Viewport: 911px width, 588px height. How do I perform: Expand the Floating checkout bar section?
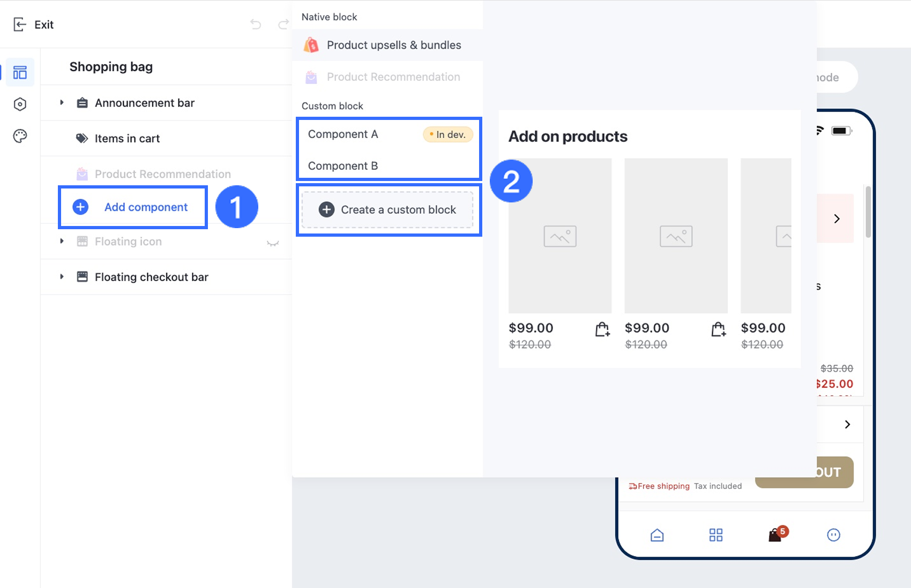(62, 277)
